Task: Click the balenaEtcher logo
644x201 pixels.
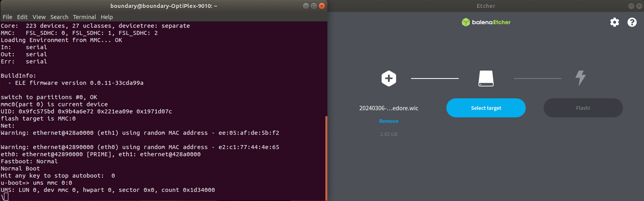Action: point(486,22)
